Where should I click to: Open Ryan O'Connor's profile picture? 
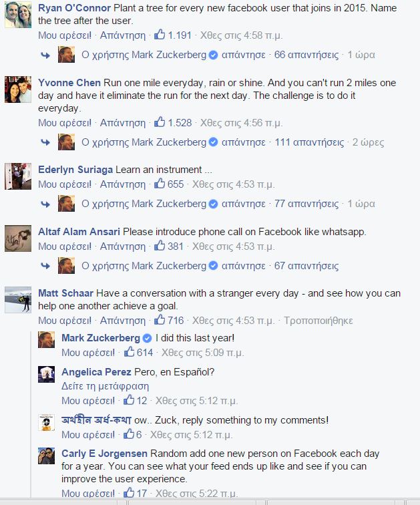[x=17, y=15]
